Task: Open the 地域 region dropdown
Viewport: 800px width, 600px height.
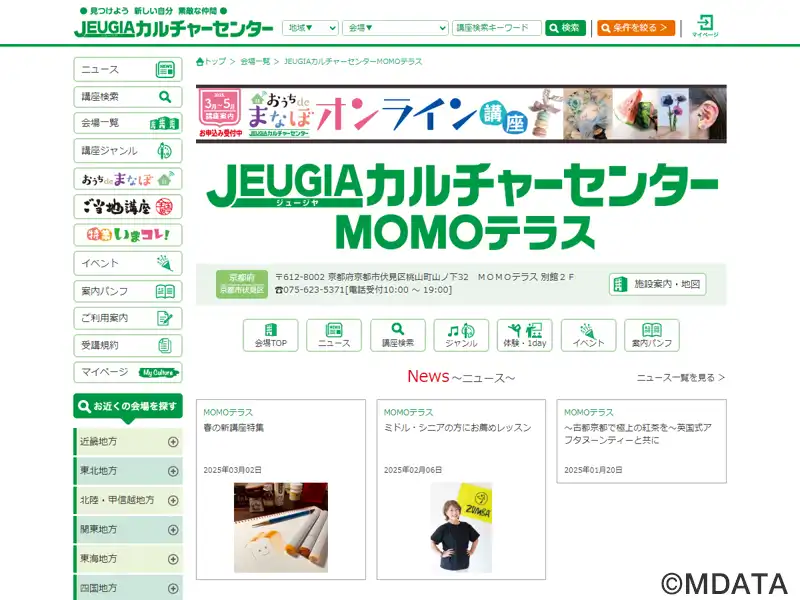Action: coord(310,28)
